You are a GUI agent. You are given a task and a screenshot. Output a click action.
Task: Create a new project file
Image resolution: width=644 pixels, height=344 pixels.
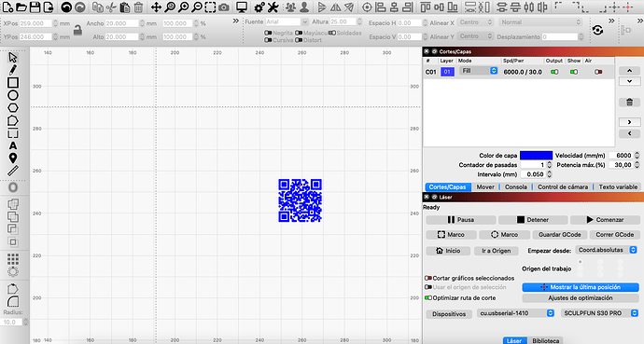point(7,7)
